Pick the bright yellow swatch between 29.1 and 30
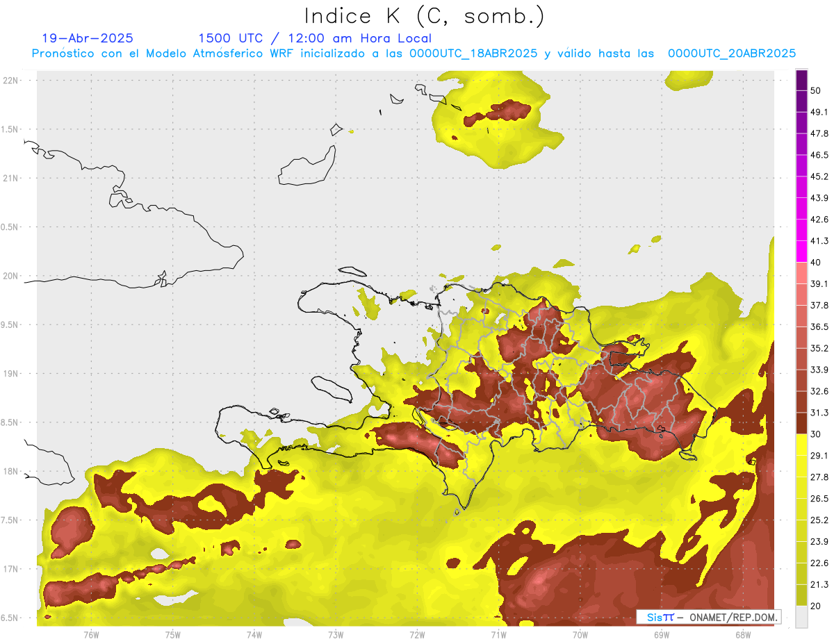Screen dimensions: 834x644 point(801,445)
